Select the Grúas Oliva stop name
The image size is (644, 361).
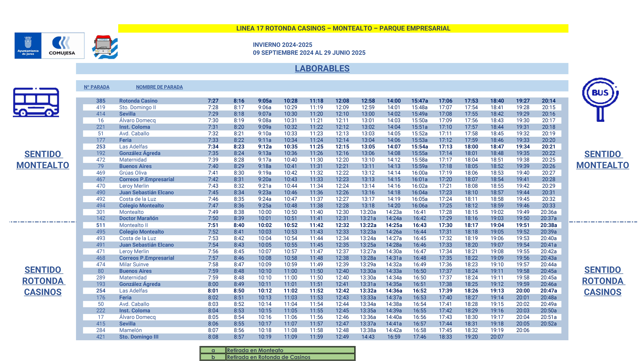[133, 173]
